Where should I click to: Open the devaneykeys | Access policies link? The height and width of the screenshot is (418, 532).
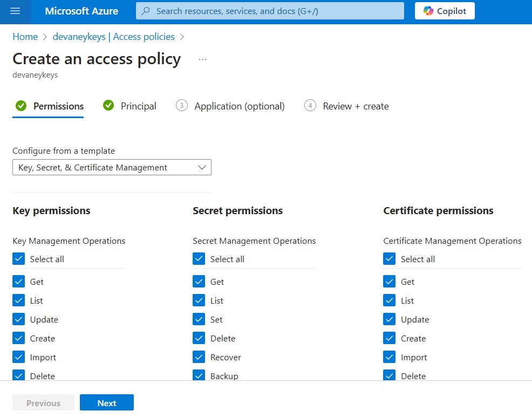114,37
